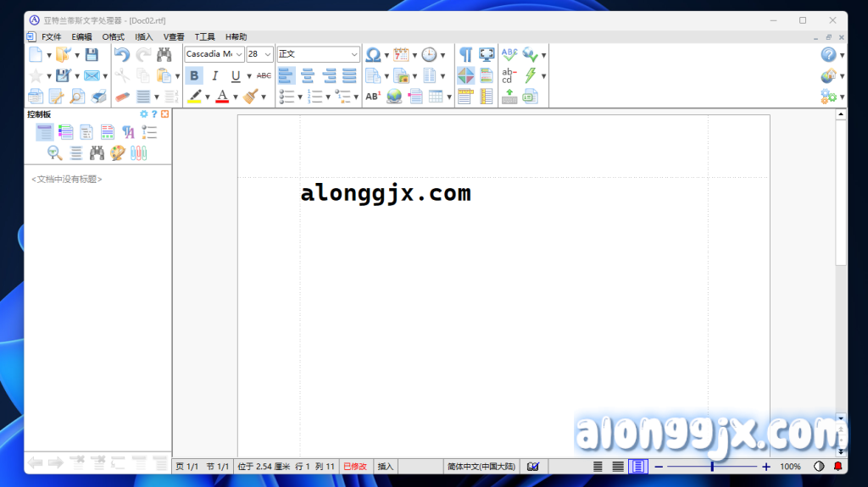Click 简体中文(中国大陆) language in status bar
The image size is (868, 487).
480,467
